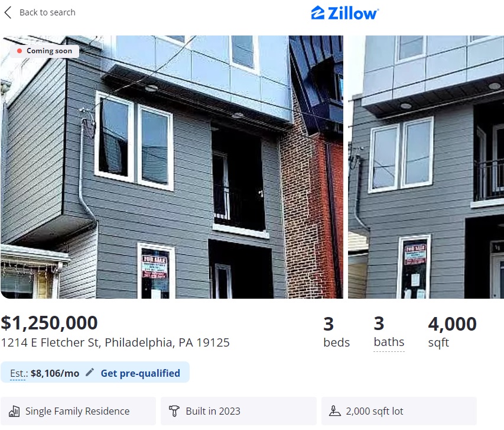
Task: Click the Est. monthly payment label
Action: pos(19,373)
